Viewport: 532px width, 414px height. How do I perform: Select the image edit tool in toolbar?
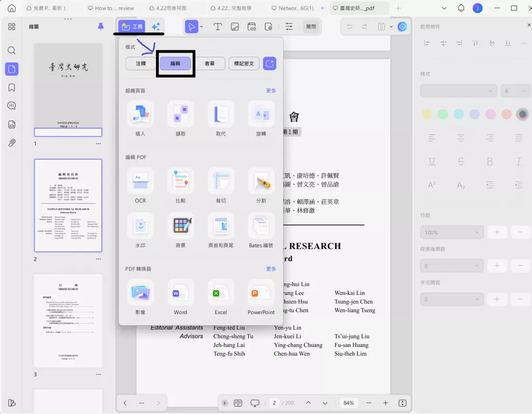[235, 27]
